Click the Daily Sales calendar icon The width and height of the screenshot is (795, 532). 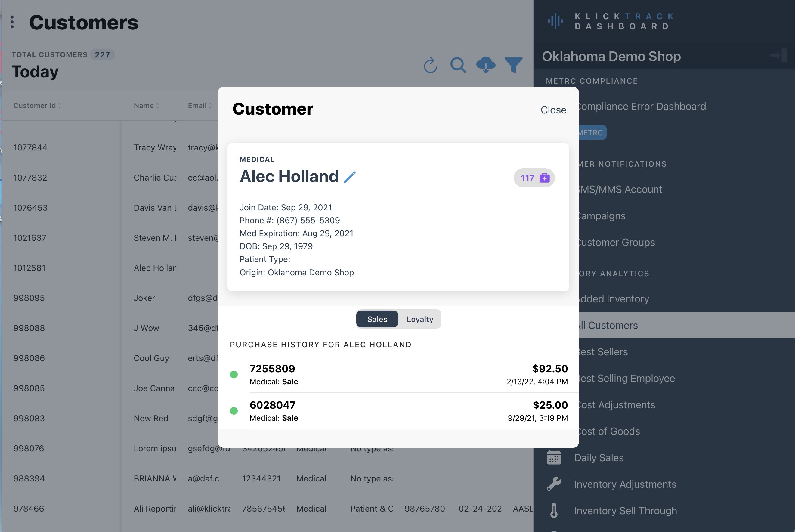(554, 458)
